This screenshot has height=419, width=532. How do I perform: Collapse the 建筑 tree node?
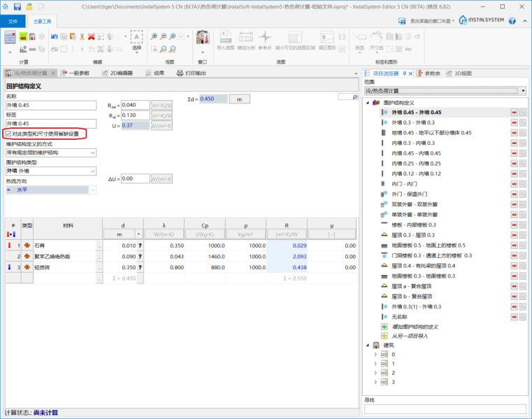pos(368,346)
